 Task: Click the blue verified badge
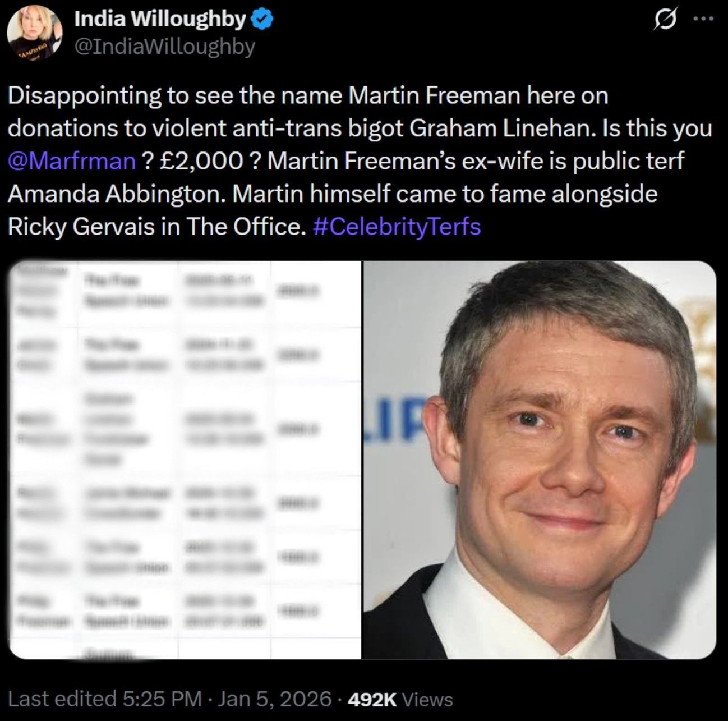coord(261,20)
